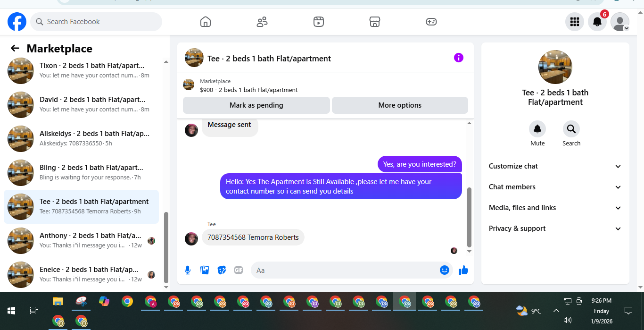Expand Chat members section
The height and width of the screenshot is (330, 644).
click(x=555, y=187)
